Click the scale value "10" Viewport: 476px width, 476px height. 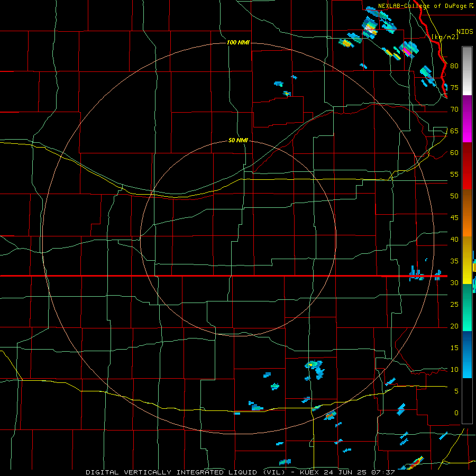[454, 370]
